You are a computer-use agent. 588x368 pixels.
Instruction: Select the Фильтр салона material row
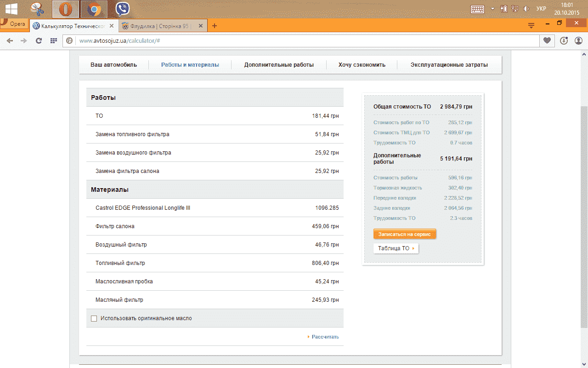215,226
